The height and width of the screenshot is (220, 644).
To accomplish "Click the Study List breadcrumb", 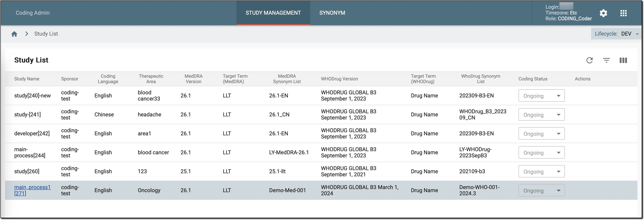I will (x=46, y=34).
